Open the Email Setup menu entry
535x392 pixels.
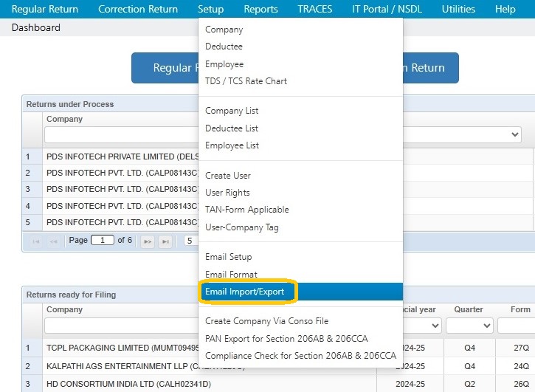[x=228, y=257]
